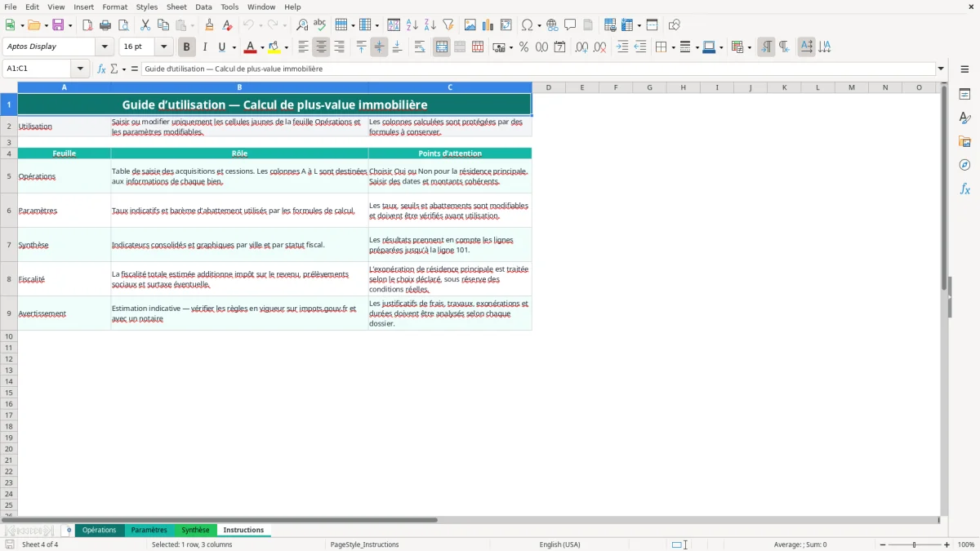
Task: Print the spreadsheet with the printer icon
Action: (105, 25)
